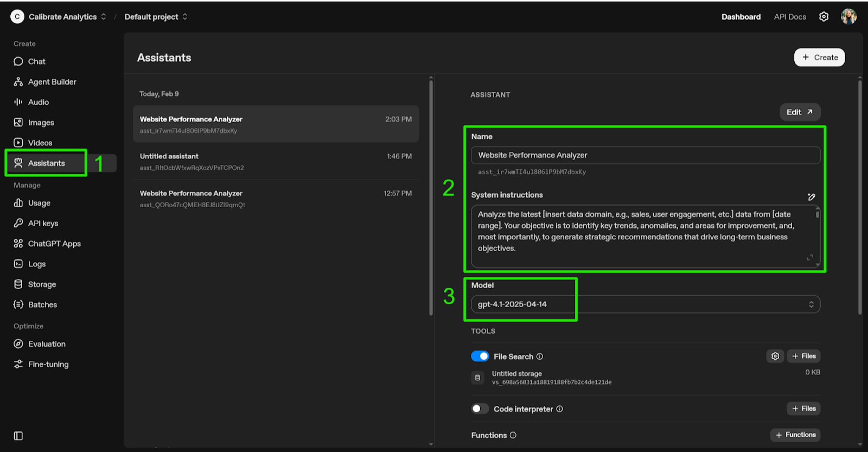The width and height of the screenshot is (868, 452).
Task: Click the assistants list scrollbar
Action: (x=431, y=198)
